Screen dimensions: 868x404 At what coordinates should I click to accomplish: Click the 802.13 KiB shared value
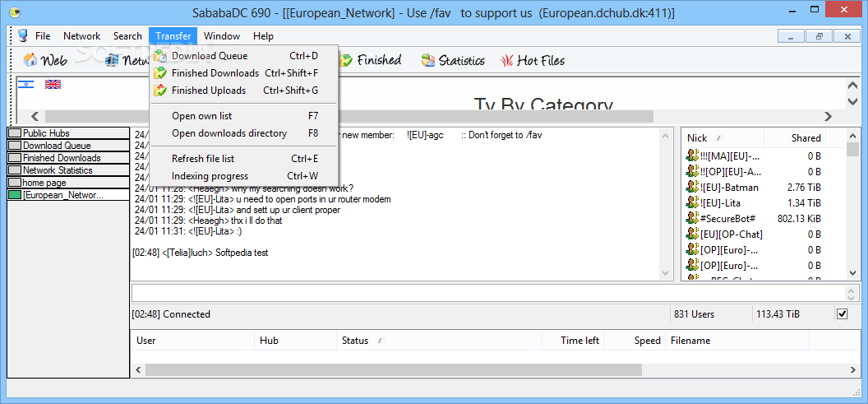click(799, 218)
